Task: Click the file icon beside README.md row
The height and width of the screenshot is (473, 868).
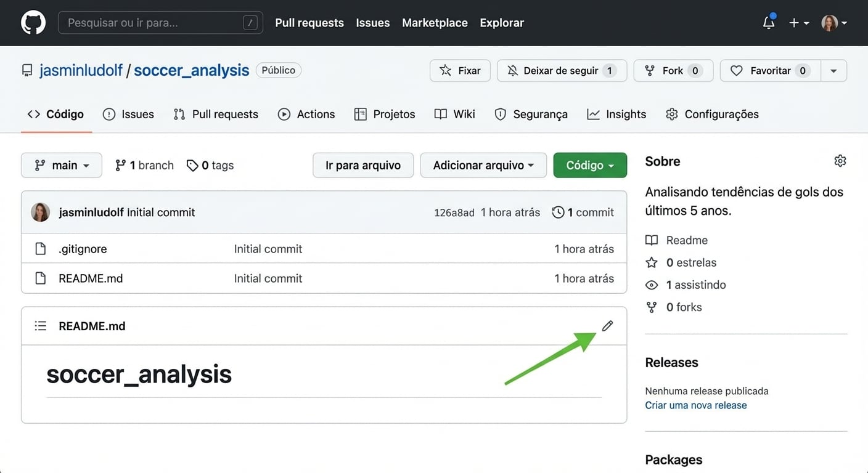Action: (41, 278)
